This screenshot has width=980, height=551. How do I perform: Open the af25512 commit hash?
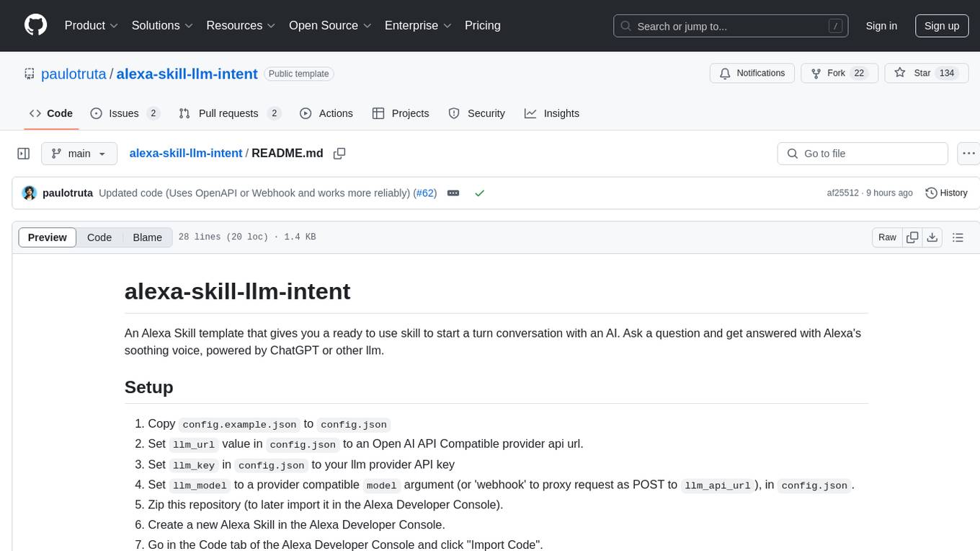[842, 193]
